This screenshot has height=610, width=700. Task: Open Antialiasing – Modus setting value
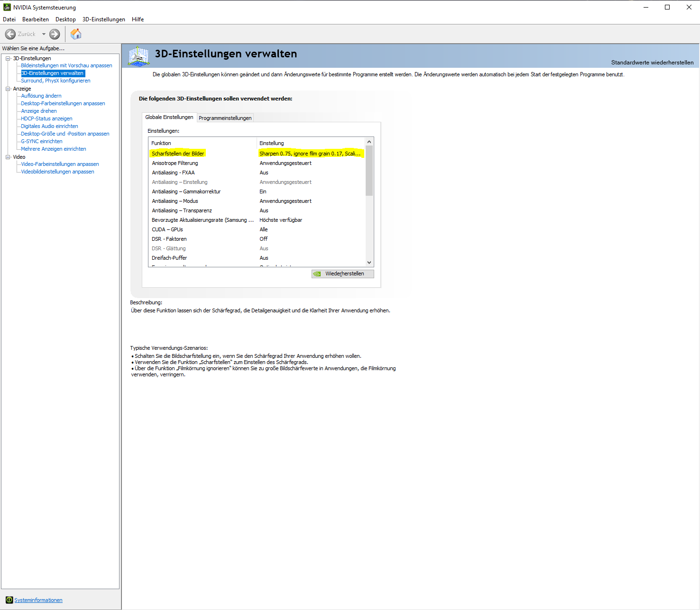tap(286, 201)
